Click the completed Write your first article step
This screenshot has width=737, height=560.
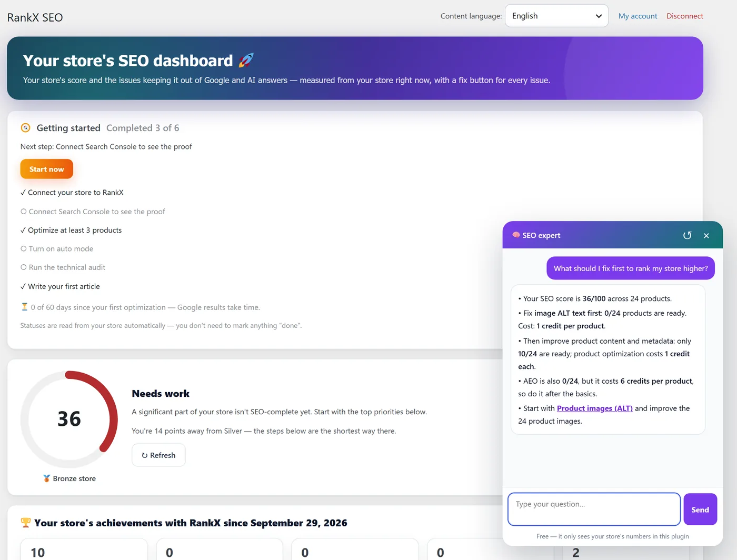[x=60, y=286]
